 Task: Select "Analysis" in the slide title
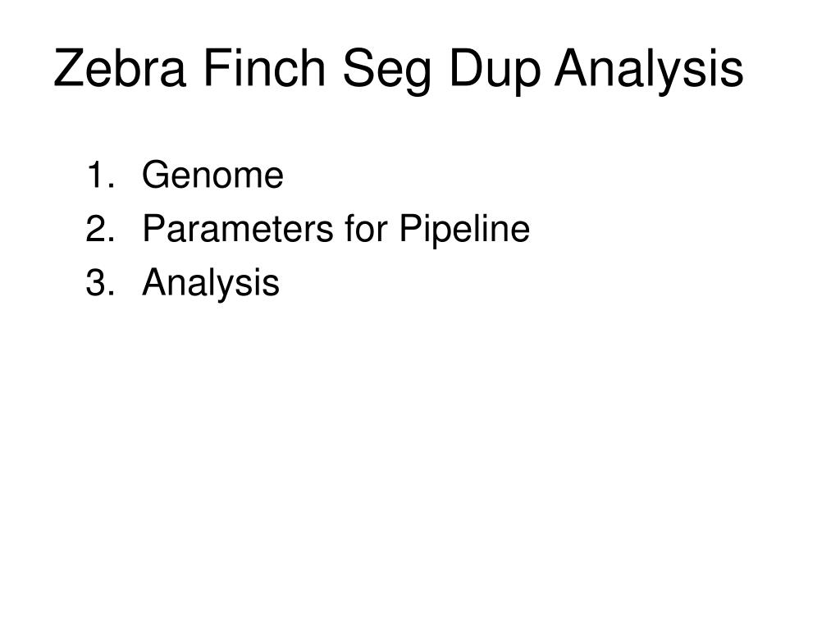[649, 71]
